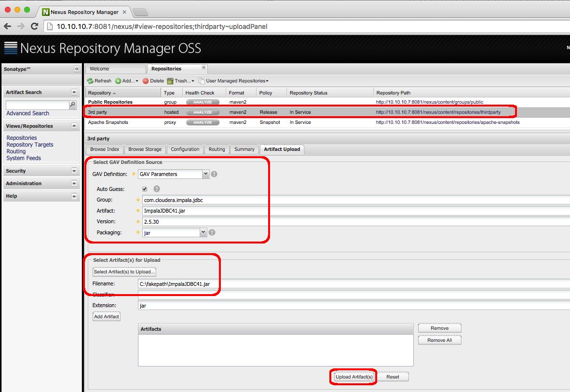The width and height of the screenshot is (570, 392).
Task: Collapse the Views/Repositories section
Action: (x=74, y=126)
